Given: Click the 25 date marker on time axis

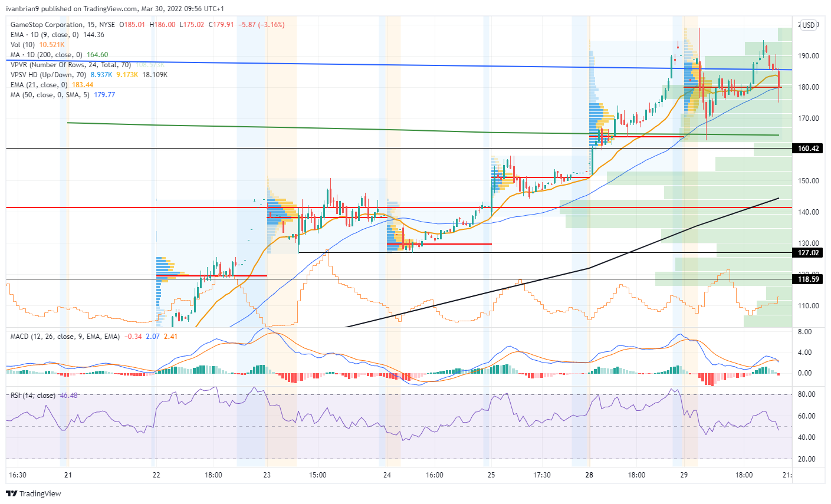Looking at the screenshot, I should (x=491, y=475).
